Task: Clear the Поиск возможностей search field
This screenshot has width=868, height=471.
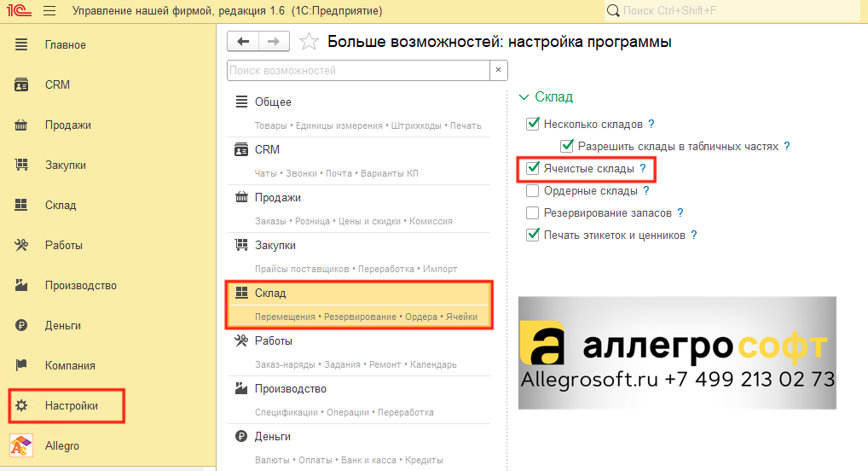Action: coord(498,70)
